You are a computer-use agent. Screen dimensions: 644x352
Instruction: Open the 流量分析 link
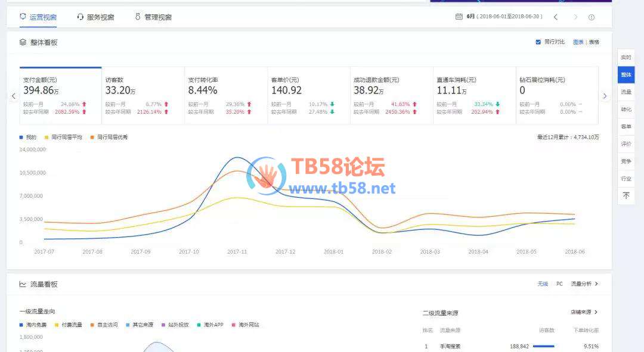pyautogui.click(x=584, y=284)
